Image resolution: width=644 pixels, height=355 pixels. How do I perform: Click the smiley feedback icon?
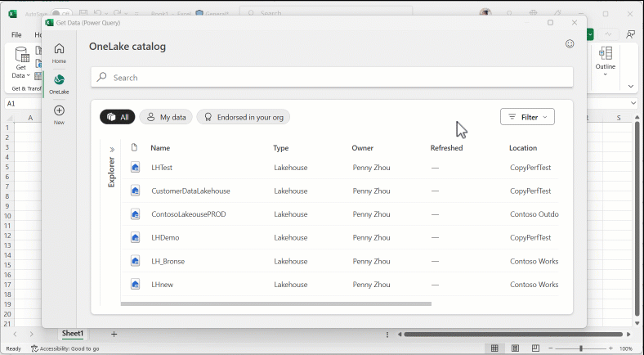(570, 44)
